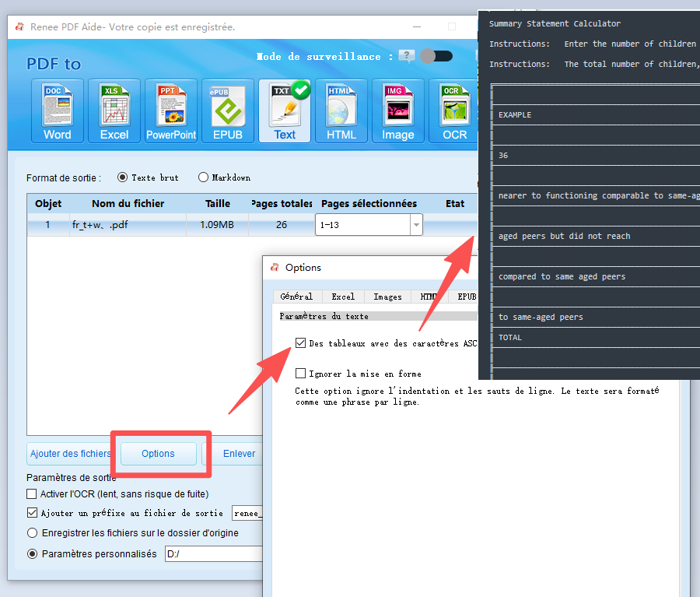Switch to the Images tab in Options
This screenshot has height=597, width=700.
tap(387, 297)
